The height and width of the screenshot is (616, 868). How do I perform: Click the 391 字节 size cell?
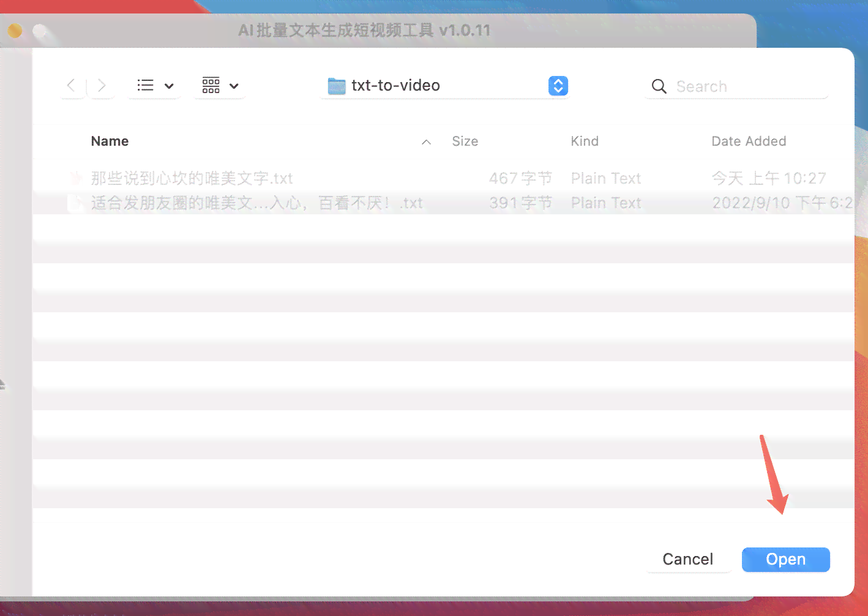[520, 203]
